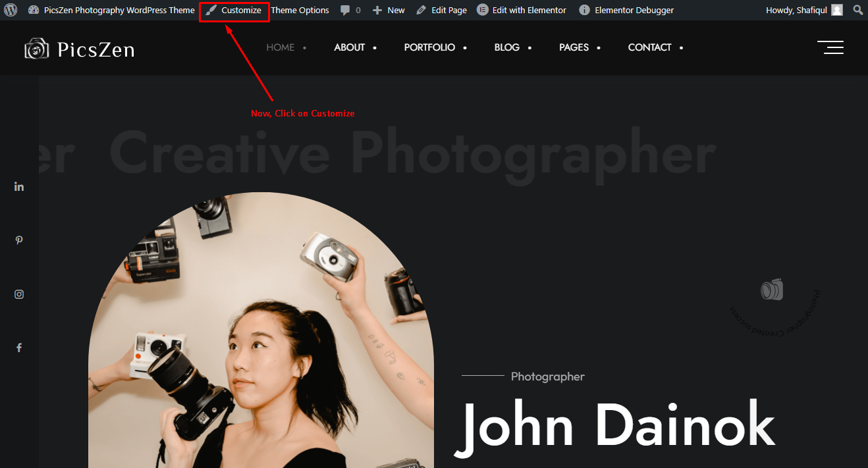This screenshot has height=468, width=868.
Task: Click the plus icon beside New
Action: 377,10
